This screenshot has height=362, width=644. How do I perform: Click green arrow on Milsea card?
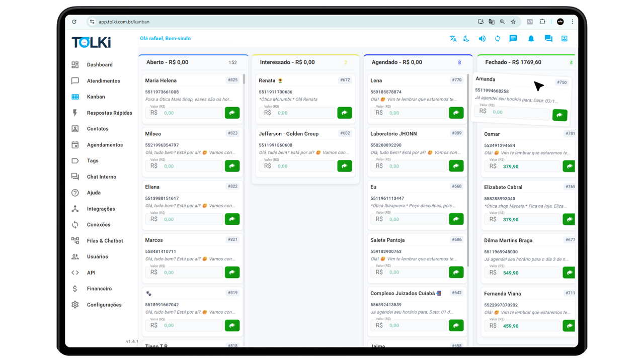(232, 166)
